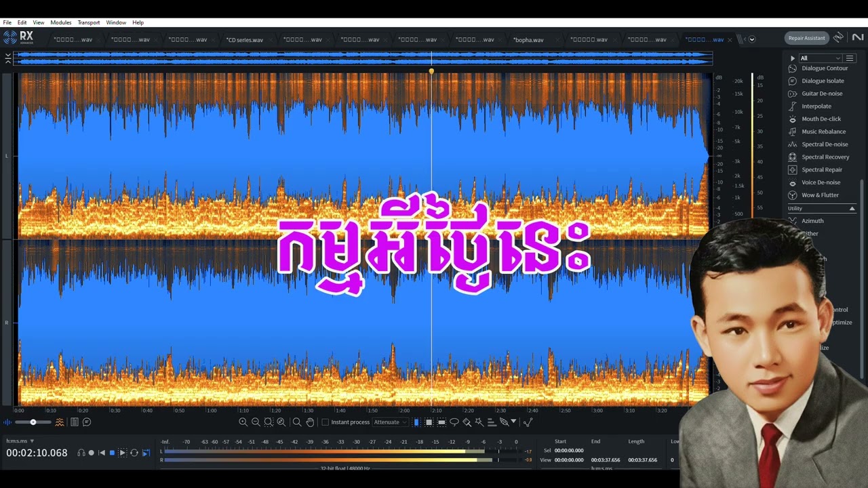Image resolution: width=868 pixels, height=488 pixels.
Task: Open the Transport menu
Action: 89,22
